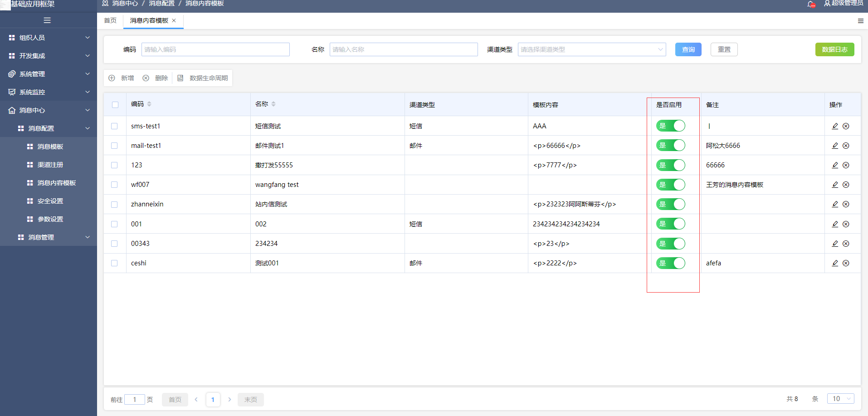The height and width of the screenshot is (416, 868).
Task: Click the 新增 toolbar button
Action: (121, 78)
